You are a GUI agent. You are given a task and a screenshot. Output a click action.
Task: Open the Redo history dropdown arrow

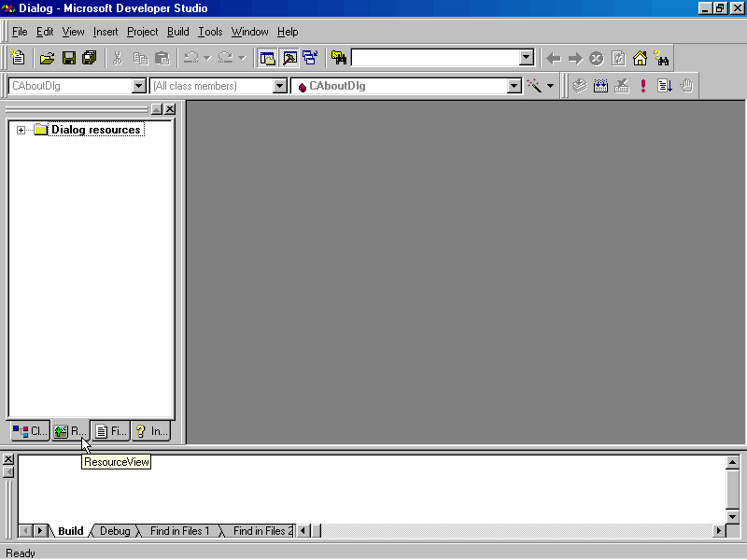(242, 58)
